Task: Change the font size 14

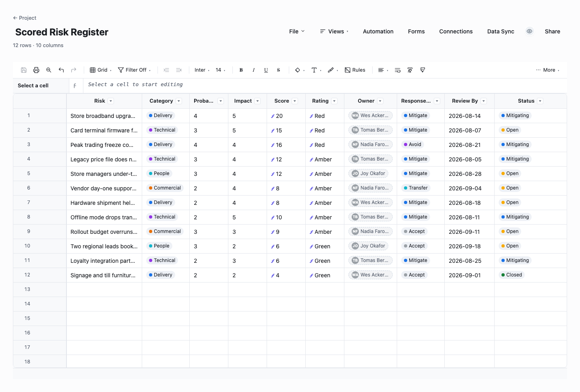Action: (x=221, y=70)
